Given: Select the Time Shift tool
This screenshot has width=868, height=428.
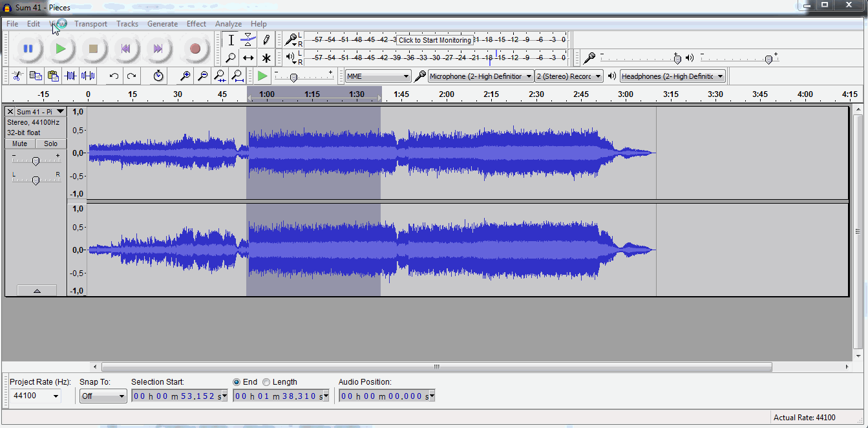Looking at the screenshot, I should (248, 58).
